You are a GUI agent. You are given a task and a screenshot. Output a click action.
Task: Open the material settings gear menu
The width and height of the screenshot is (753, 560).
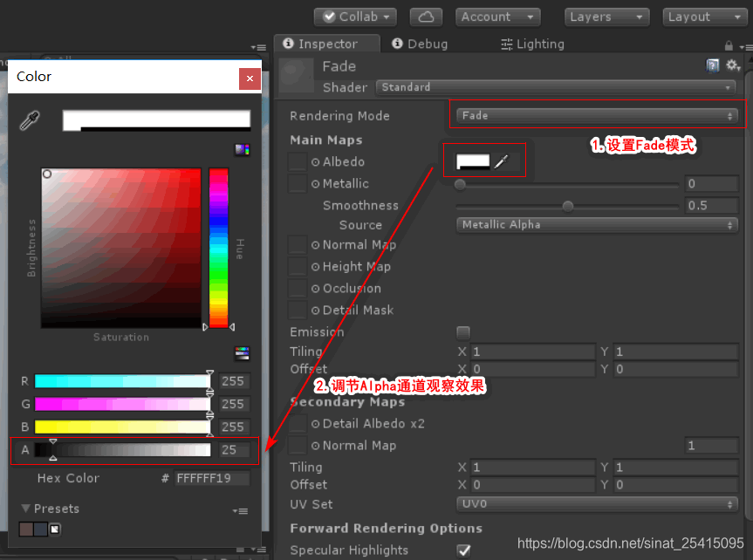pos(733,65)
